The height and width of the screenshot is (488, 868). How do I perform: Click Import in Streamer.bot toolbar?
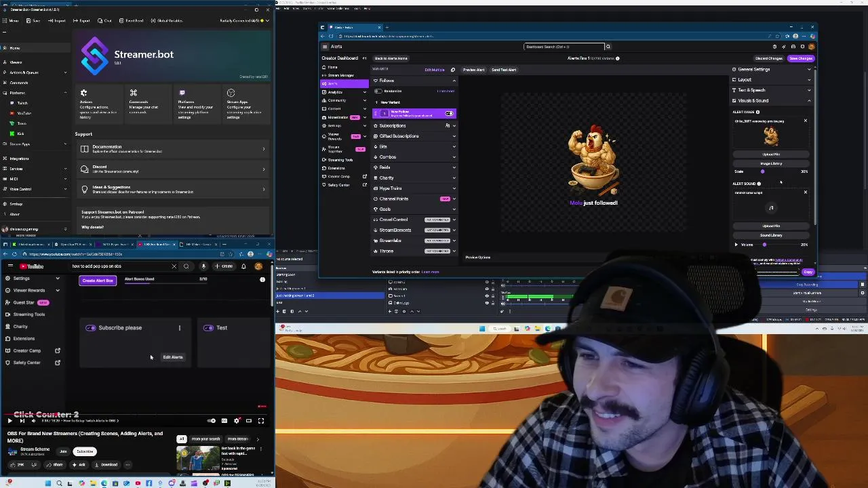click(57, 20)
